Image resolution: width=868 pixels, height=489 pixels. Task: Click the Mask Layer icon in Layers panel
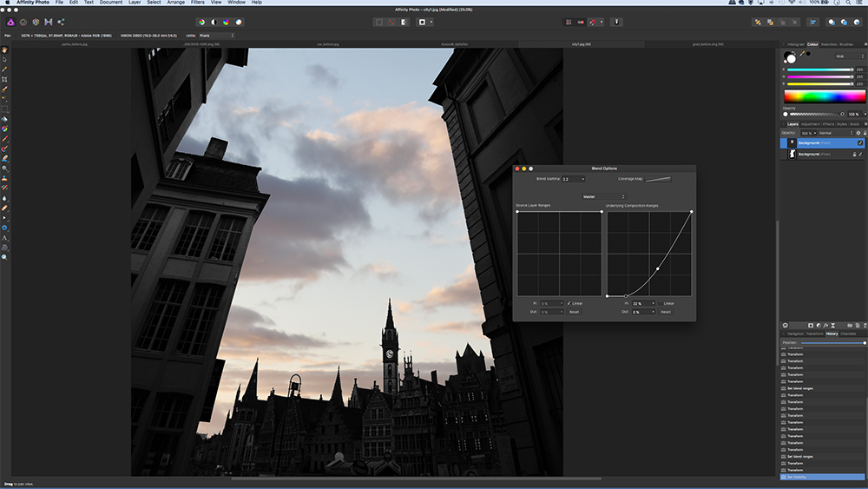pos(811,326)
